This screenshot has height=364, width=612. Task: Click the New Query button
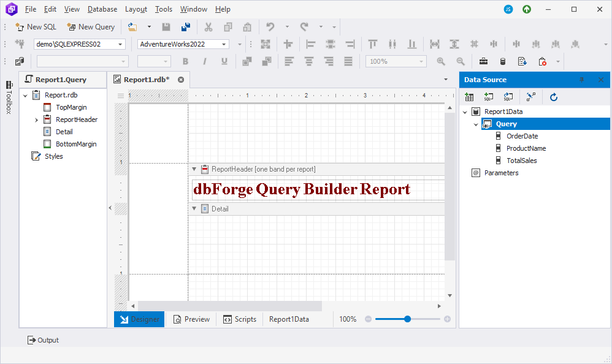click(91, 27)
